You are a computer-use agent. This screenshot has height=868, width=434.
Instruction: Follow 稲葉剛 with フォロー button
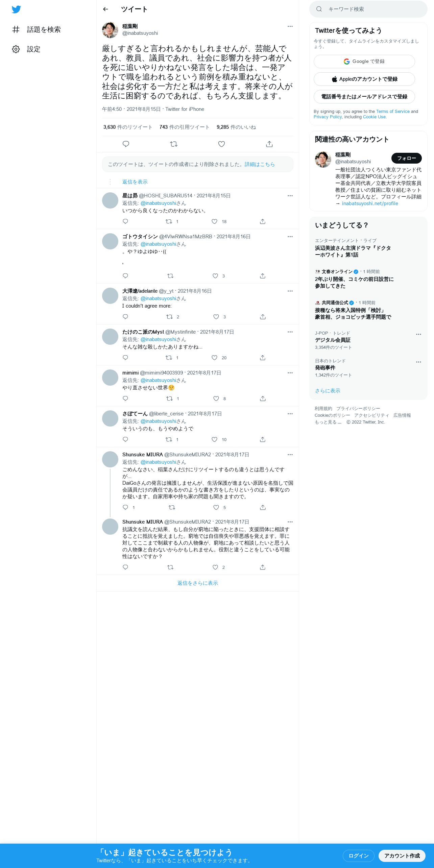[x=407, y=158]
